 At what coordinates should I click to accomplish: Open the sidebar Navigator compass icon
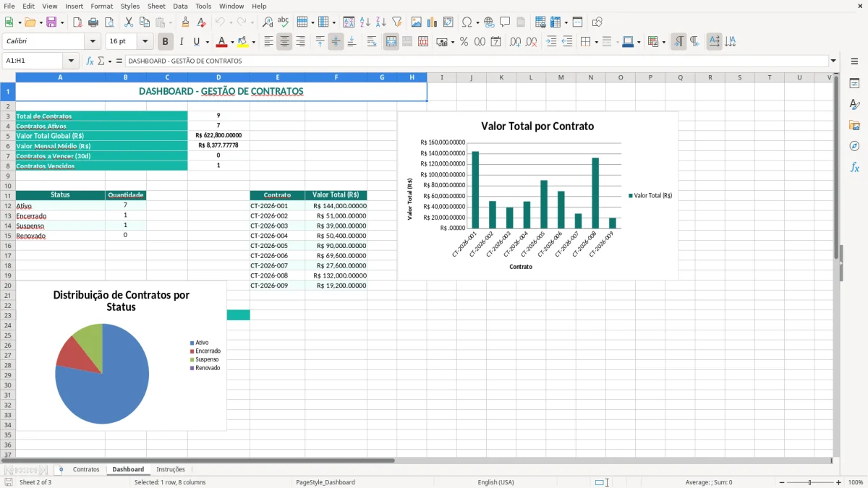[854, 146]
